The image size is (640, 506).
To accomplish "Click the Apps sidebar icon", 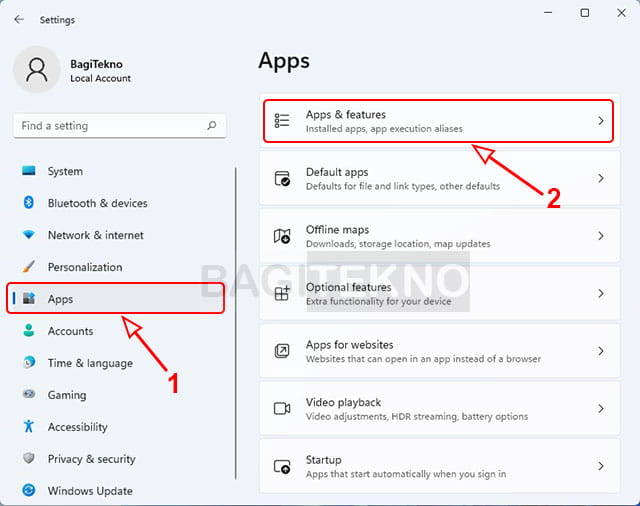I will [x=29, y=298].
